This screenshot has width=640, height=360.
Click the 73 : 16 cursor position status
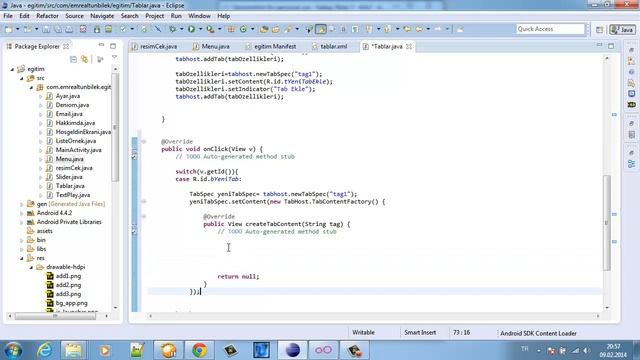pos(461,333)
